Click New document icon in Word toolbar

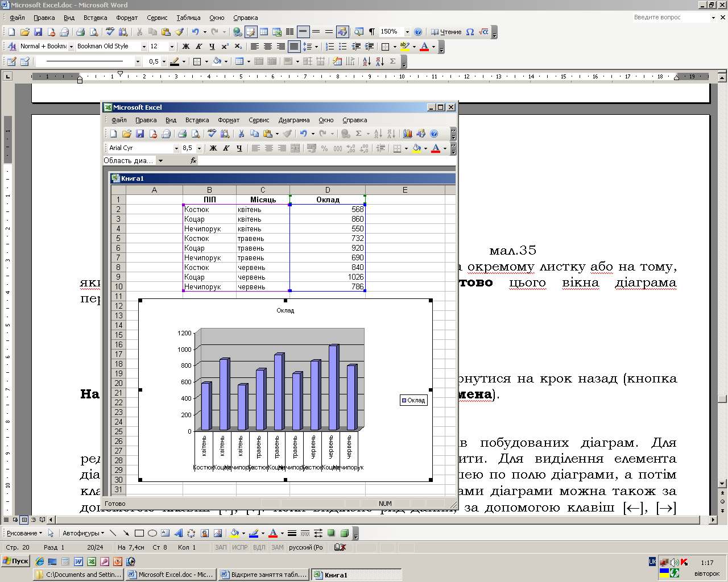click(x=11, y=32)
